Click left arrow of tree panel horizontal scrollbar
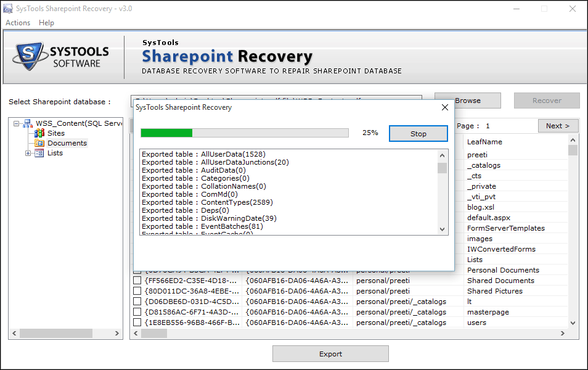 coord(14,333)
